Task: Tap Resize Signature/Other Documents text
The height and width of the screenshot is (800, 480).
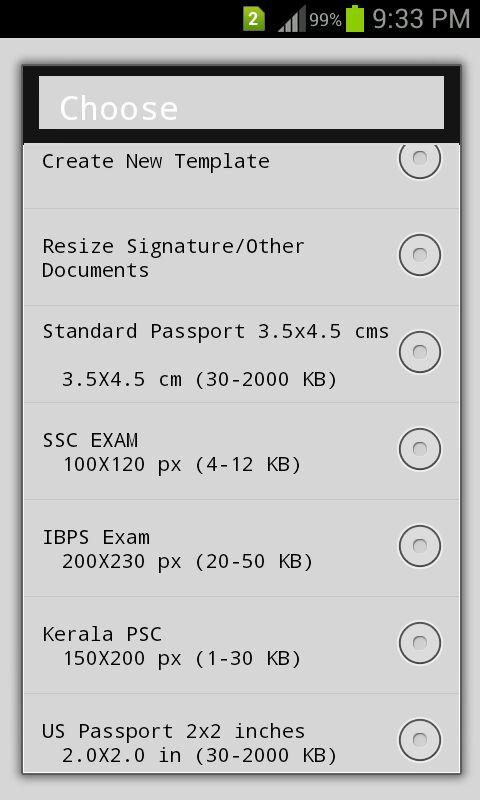Action: point(173,258)
